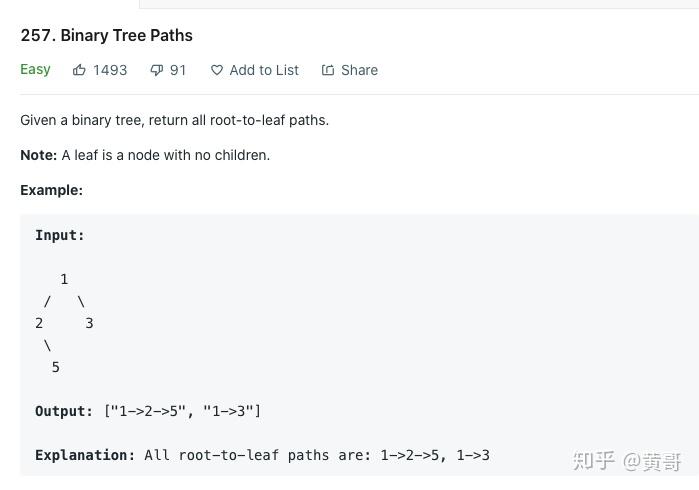
Task: Click the Input label in example block
Action: pos(60,235)
